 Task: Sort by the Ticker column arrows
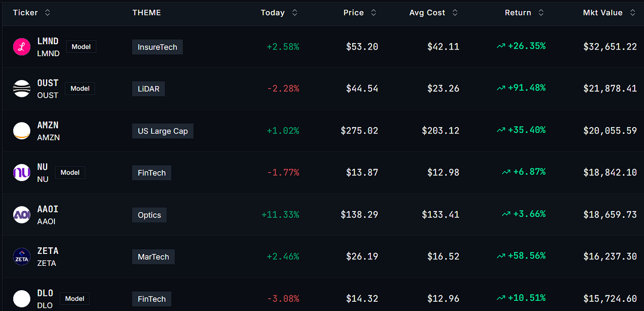47,13
